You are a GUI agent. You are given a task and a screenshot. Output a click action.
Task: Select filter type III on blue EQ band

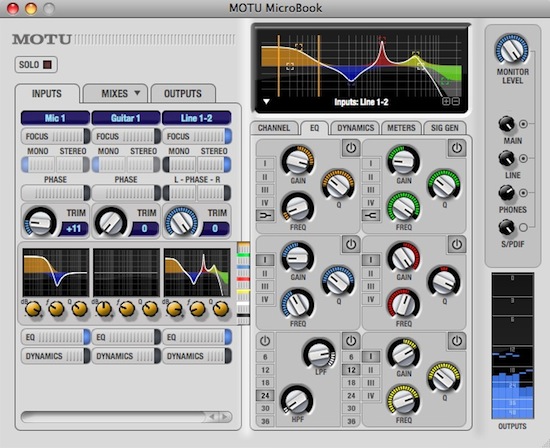265,286
